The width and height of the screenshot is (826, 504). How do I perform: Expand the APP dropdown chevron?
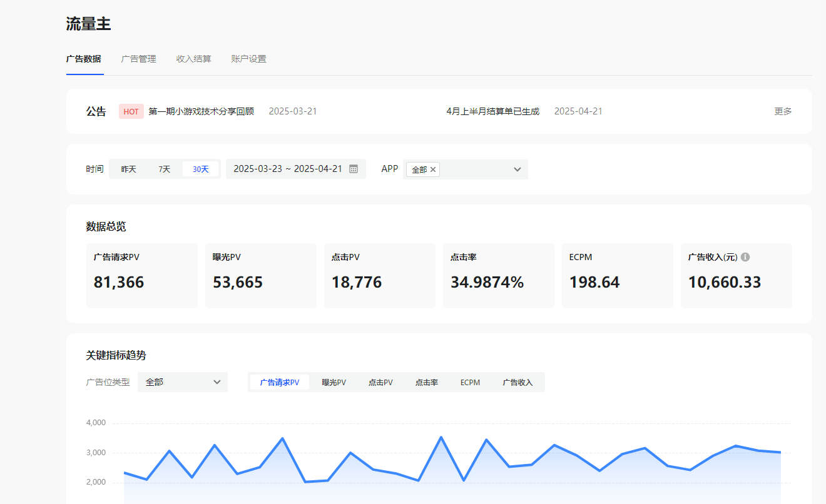518,169
